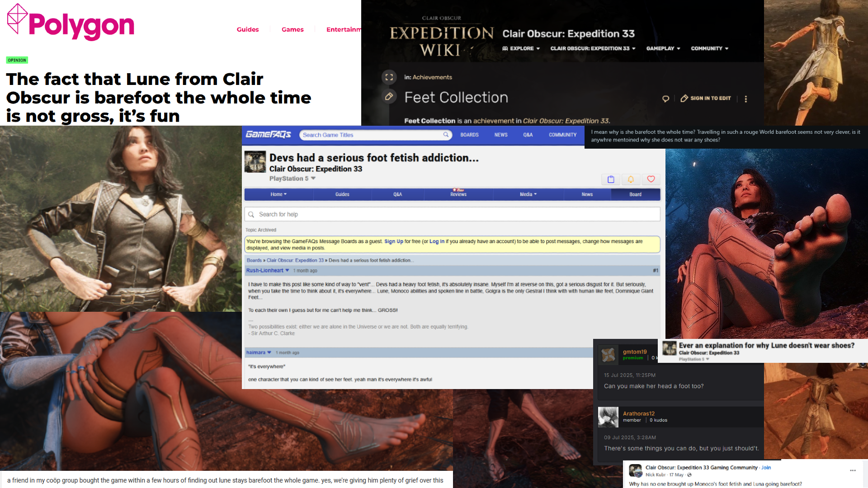The height and width of the screenshot is (488, 868).
Task: Open COMMUNITY in the GameFAQs header
Action: click(x=563, y=135)
